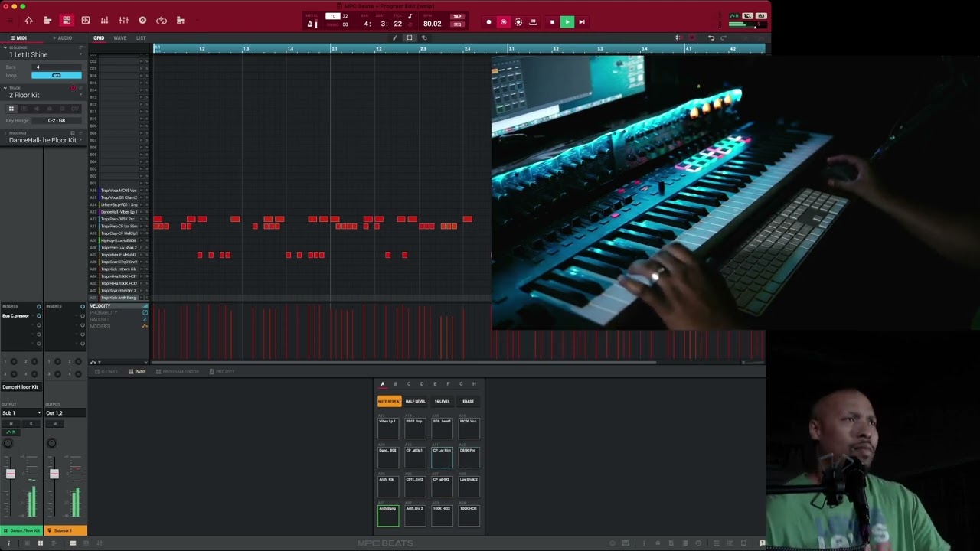Click the Key Range C-2 - G8 field
Viewport: 980px width, 551px height.
(56, 120)
